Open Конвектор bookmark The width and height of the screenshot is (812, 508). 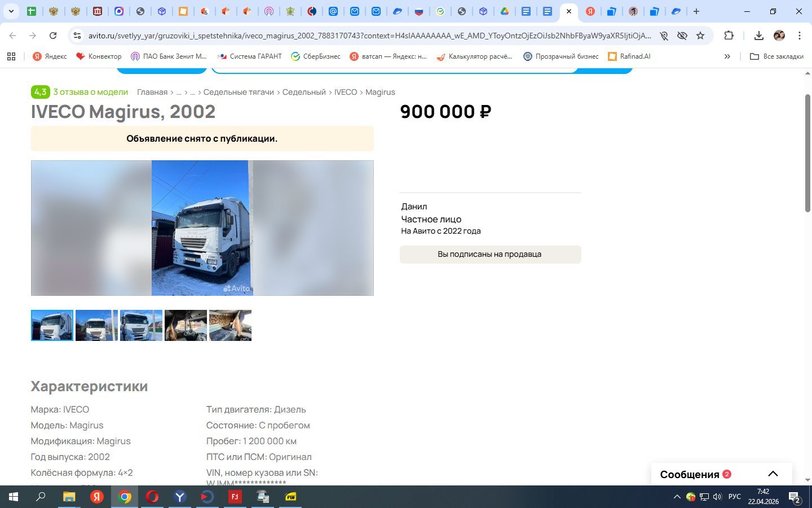pyautogui.click(x=99, y=56)
